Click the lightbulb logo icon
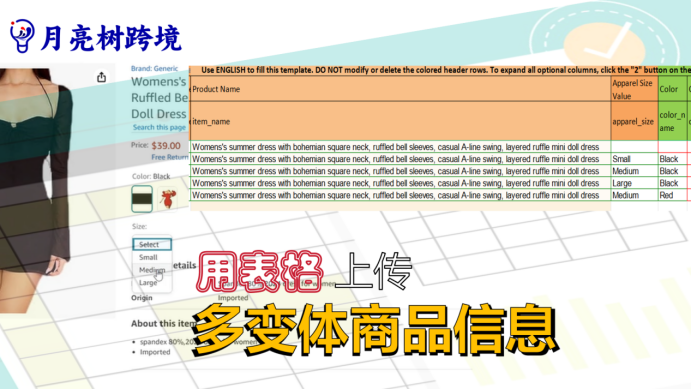Image resolution: width=692 pixels, height=389 pixels. point(22,36)
